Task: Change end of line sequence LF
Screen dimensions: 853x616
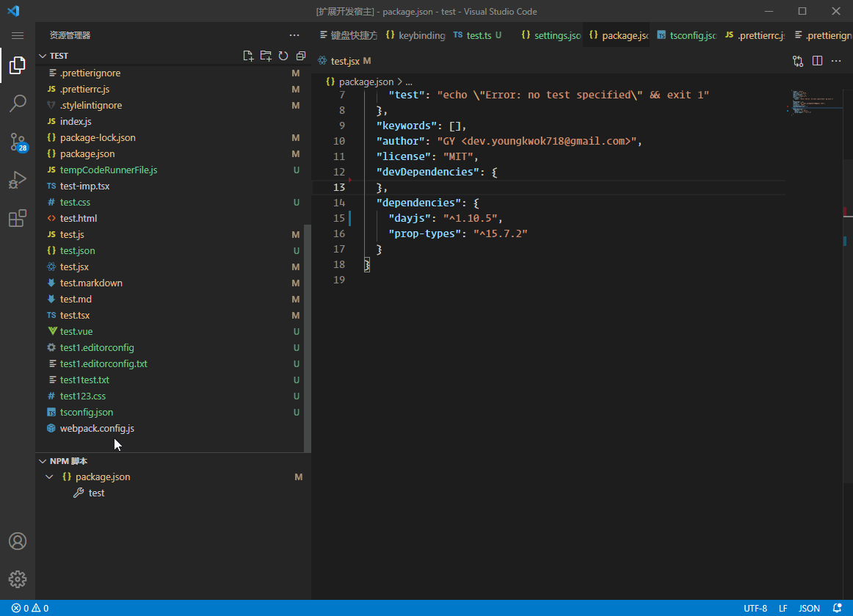Action: 783,608
